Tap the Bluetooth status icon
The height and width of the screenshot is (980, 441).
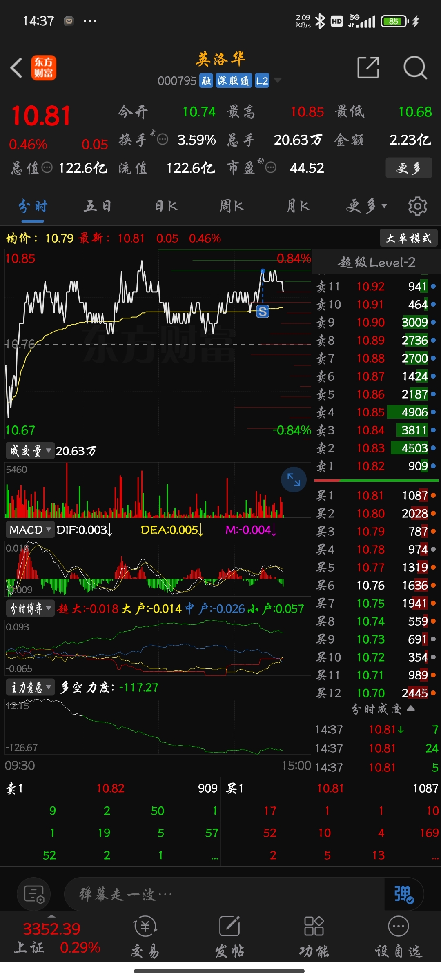point(320,21)
